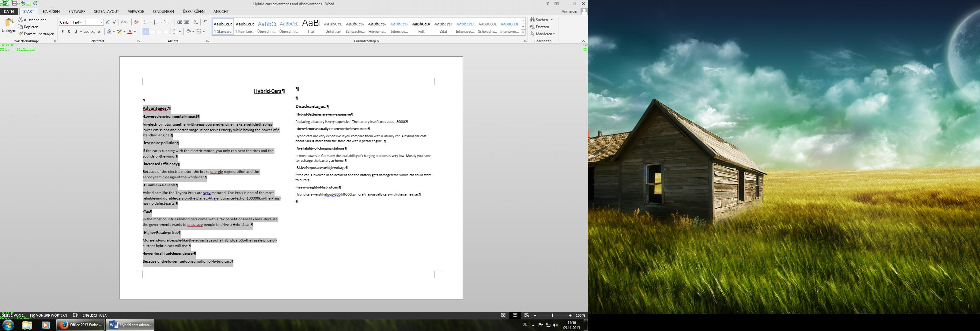Switch to the EINFÜGEN ribbon tab
The width and height of the screenshot is (980, 331).
tap(51, 11)
